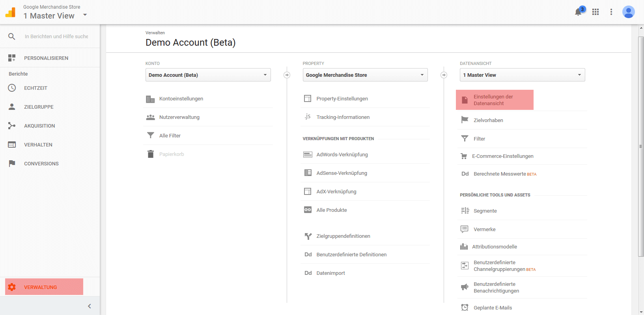The image size is (644, 315).
Task: Click the Alle Produkte link icon
Action: coord(308,210)
